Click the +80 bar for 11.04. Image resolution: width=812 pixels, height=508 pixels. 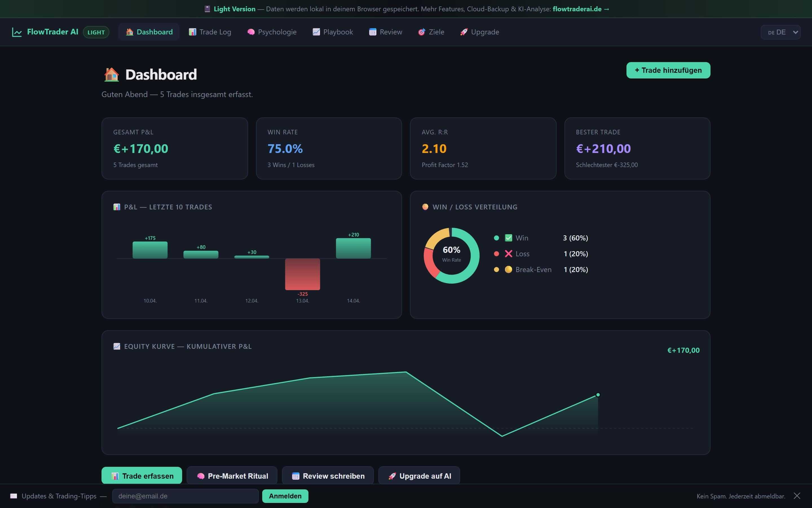pyautogui.click(x=201, y=254)
